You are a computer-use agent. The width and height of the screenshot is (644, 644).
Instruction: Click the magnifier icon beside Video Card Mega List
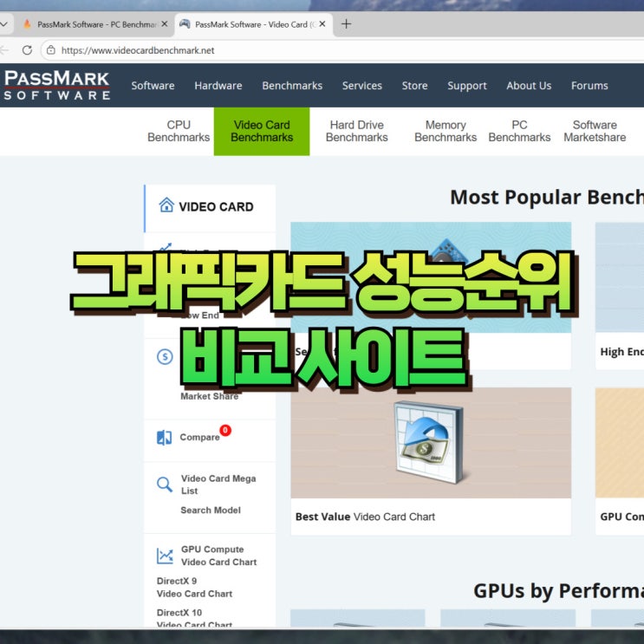(x=165, y=485)
